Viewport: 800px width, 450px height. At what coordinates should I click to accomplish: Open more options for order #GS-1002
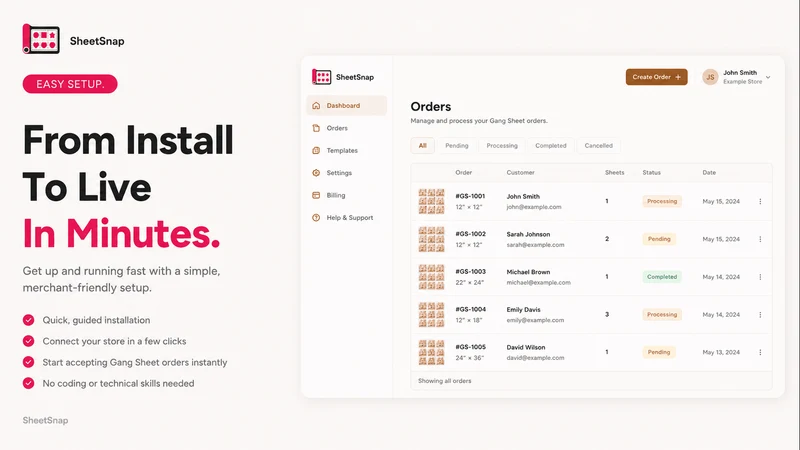(760, 239)
